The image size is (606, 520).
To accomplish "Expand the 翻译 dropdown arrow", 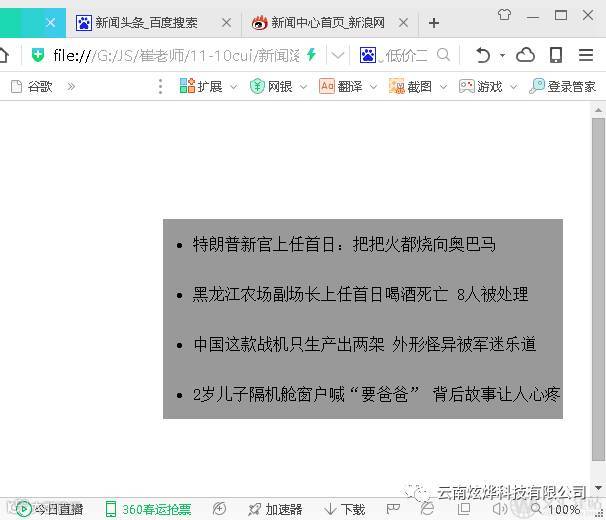I will click(x=374, y=87).
